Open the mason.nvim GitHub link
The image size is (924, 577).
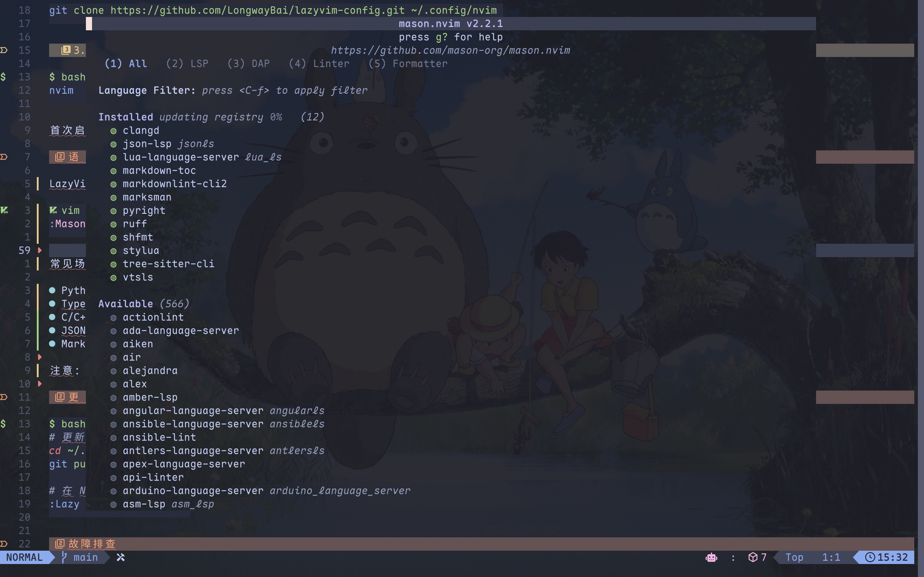click(450, 50)
